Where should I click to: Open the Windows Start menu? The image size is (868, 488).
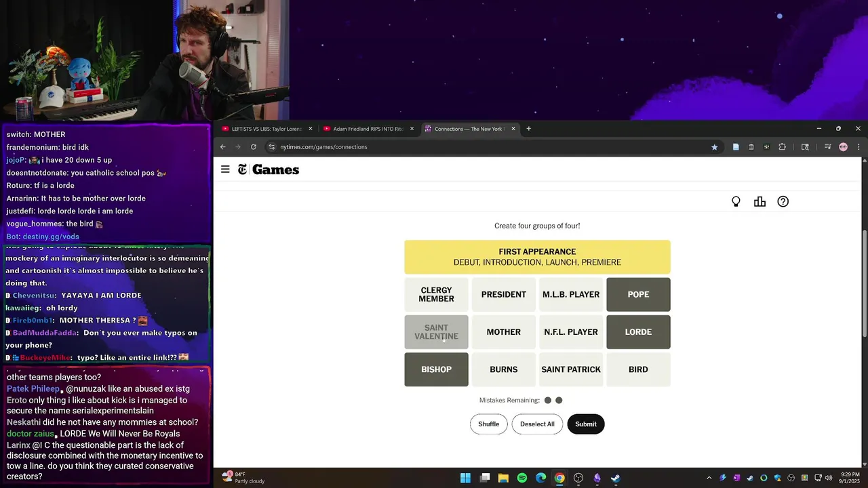point(465,478)
